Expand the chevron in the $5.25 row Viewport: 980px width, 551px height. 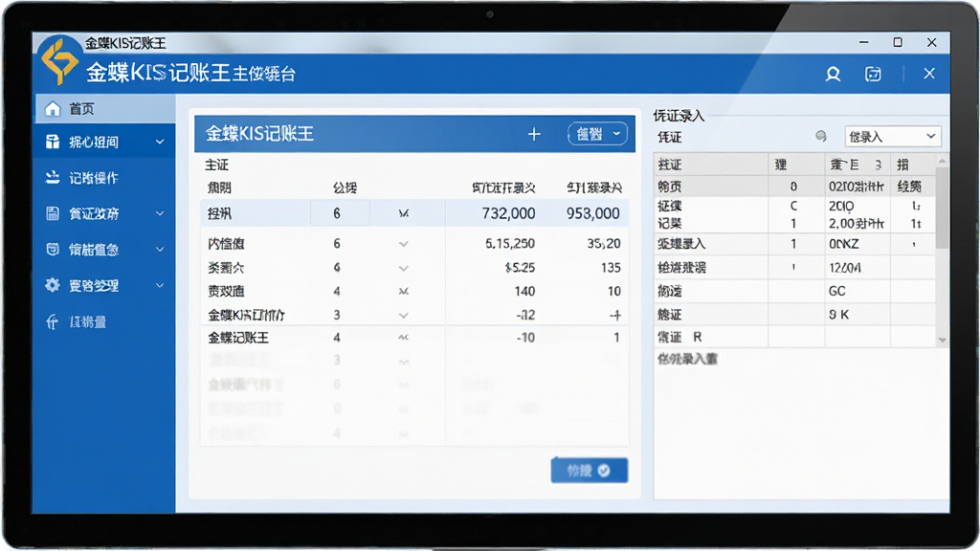(404, 268)
